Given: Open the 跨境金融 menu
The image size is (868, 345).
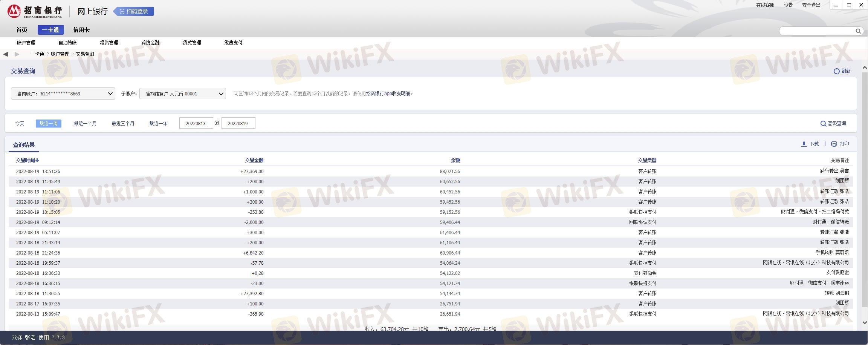Looking at the screenshot, I should 150,43.
